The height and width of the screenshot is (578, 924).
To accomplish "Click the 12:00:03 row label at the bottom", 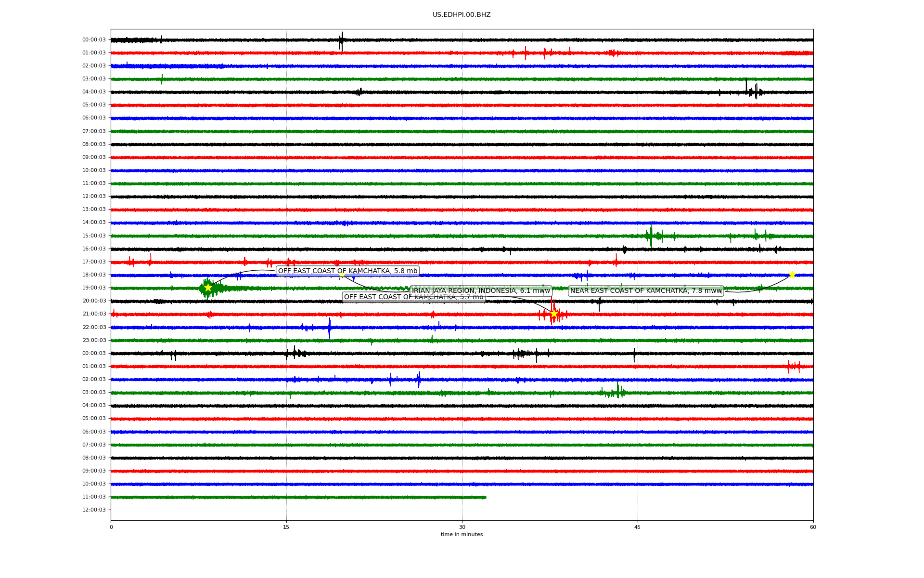I will point(94,510).
